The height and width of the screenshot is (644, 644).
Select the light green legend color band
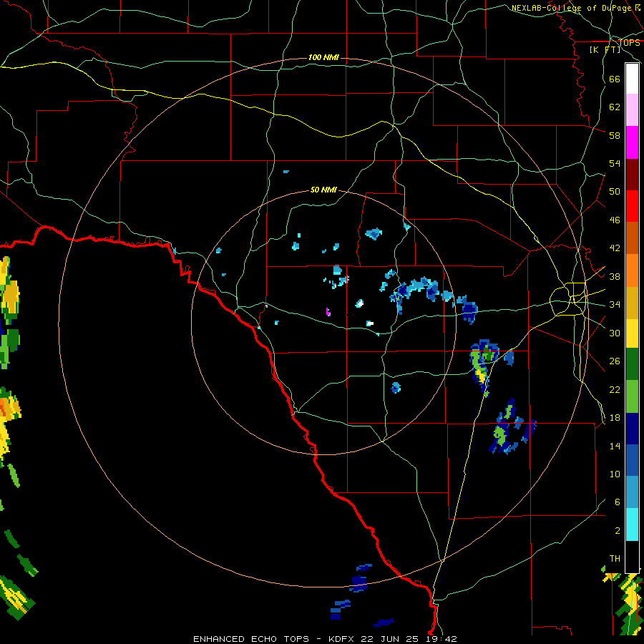tap(632, 396)
